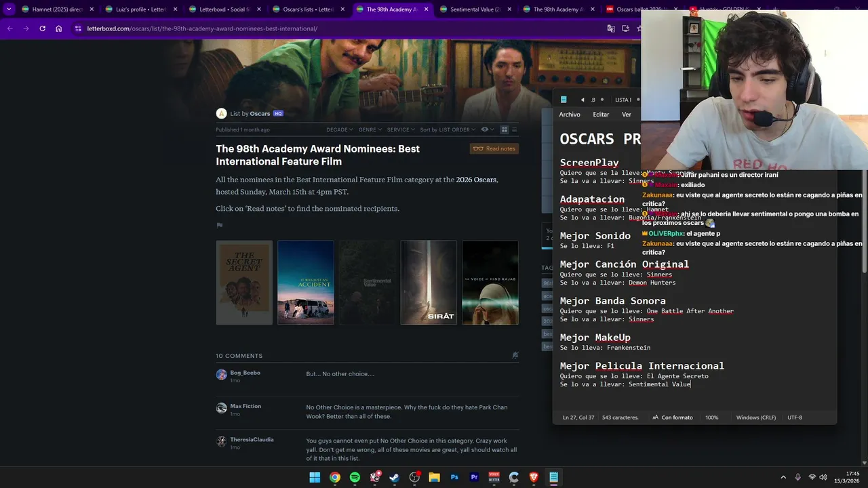Image resolution: width=868 pixels, height=488 pixels.
Task: Click the translate page icon
Action: (x=611, y=28)
